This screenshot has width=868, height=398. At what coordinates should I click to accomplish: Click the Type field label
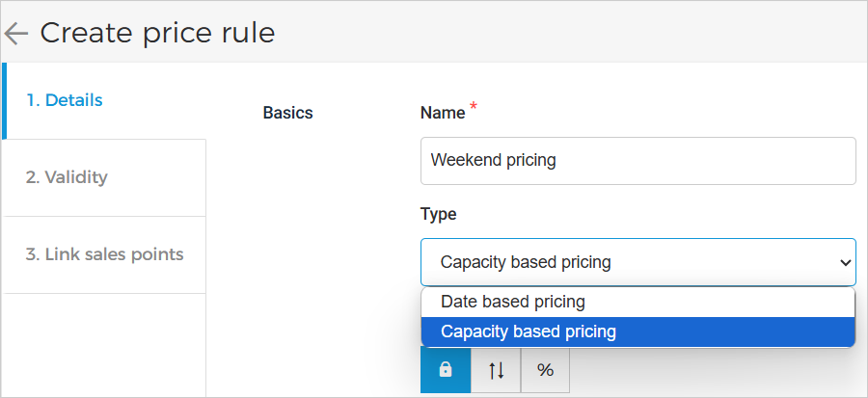[438, 214]
